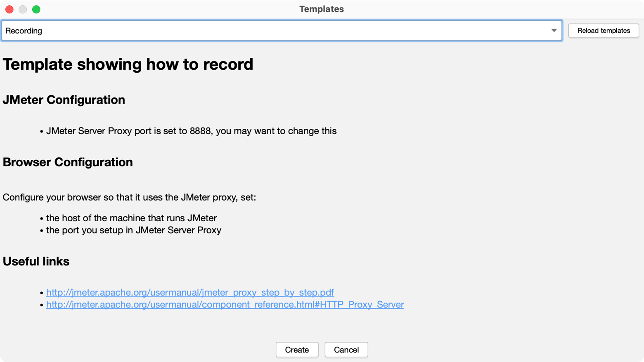Click the 'Template showing how to record' heading
Viewport: 644px width, 362px height.
point(128,64)
